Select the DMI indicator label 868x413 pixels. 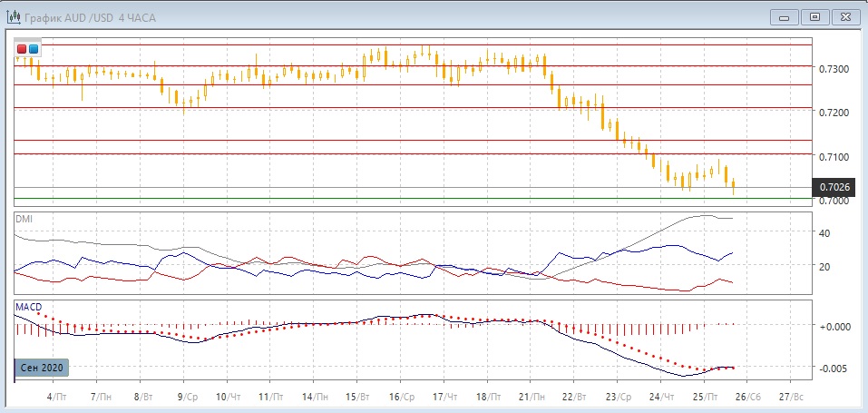[24, 219]
